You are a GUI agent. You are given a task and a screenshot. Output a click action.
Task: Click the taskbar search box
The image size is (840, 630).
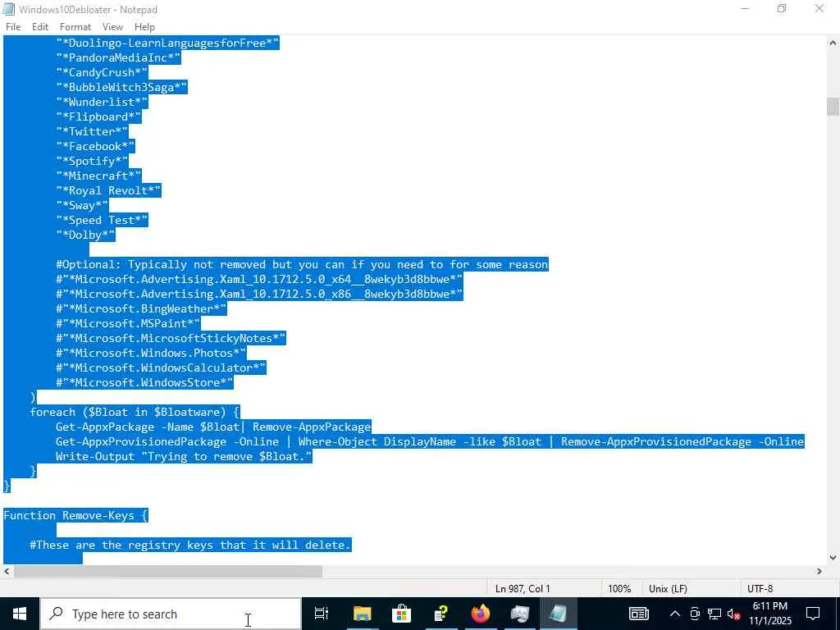click(x=171, y=614)
